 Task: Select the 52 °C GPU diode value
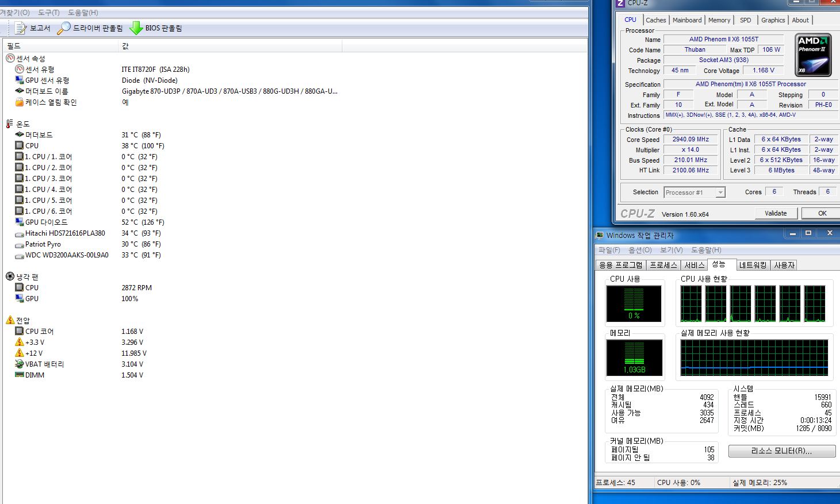tap(143, 222)
